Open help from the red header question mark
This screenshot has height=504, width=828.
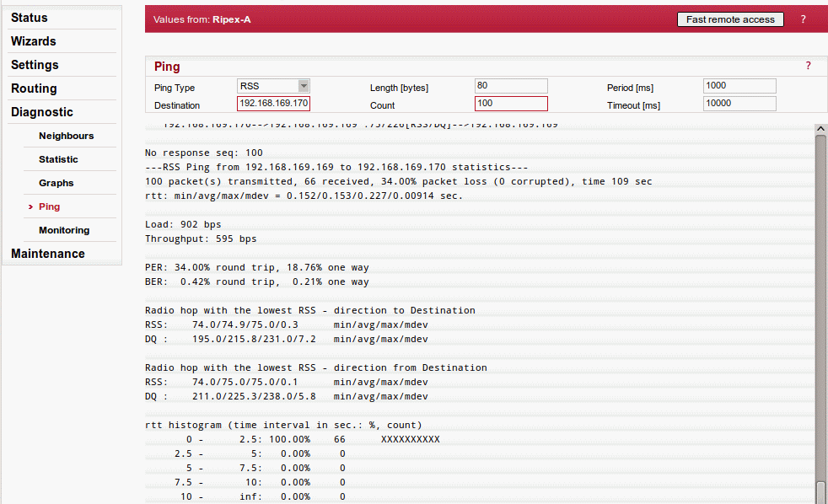804,19
